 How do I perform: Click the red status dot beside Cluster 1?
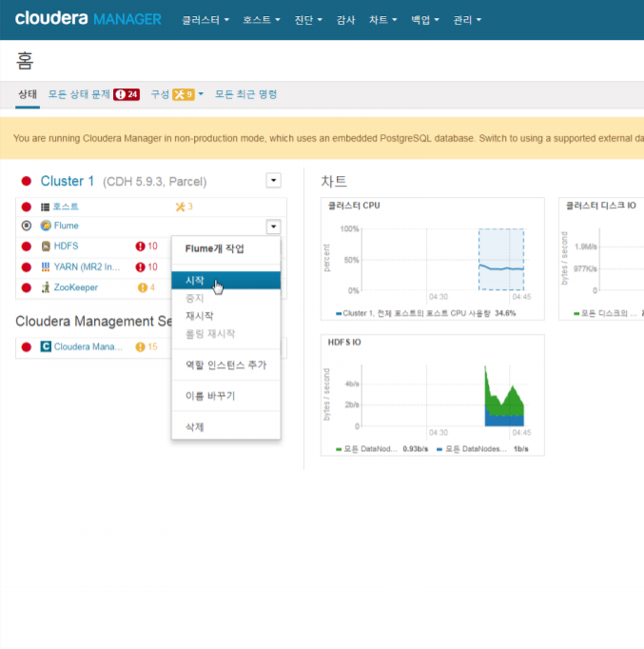27,182
